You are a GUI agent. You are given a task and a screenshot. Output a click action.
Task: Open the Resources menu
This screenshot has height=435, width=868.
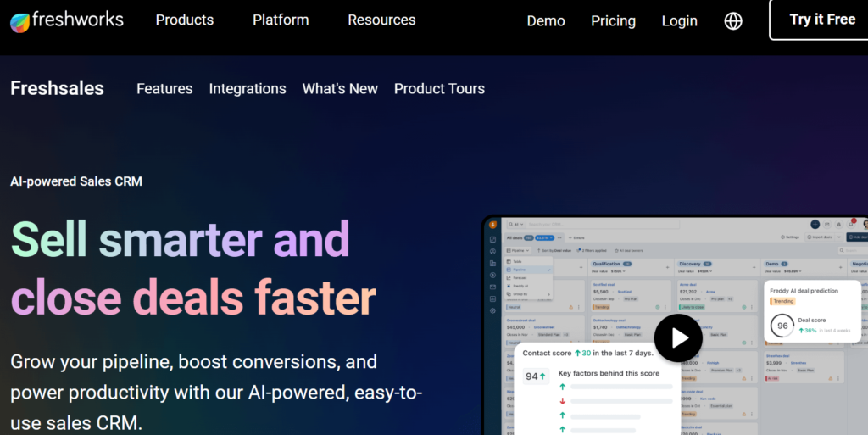[381, 20]
